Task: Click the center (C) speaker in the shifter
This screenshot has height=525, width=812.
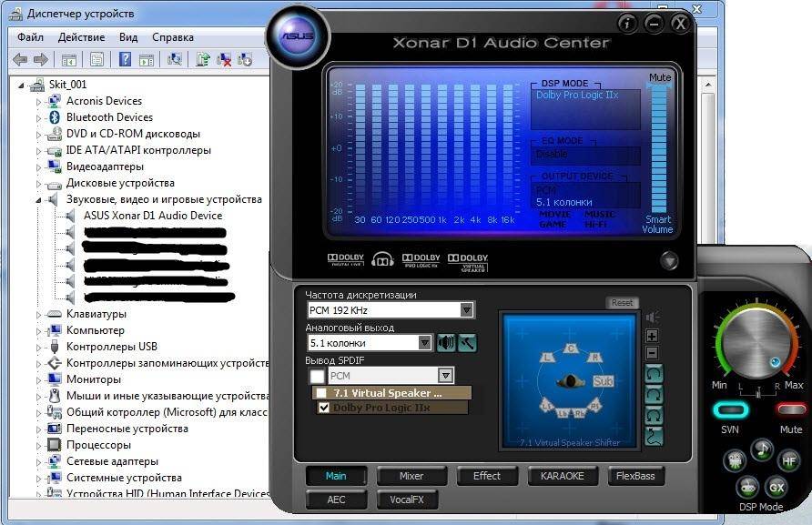Action: (x=571, y=348)
